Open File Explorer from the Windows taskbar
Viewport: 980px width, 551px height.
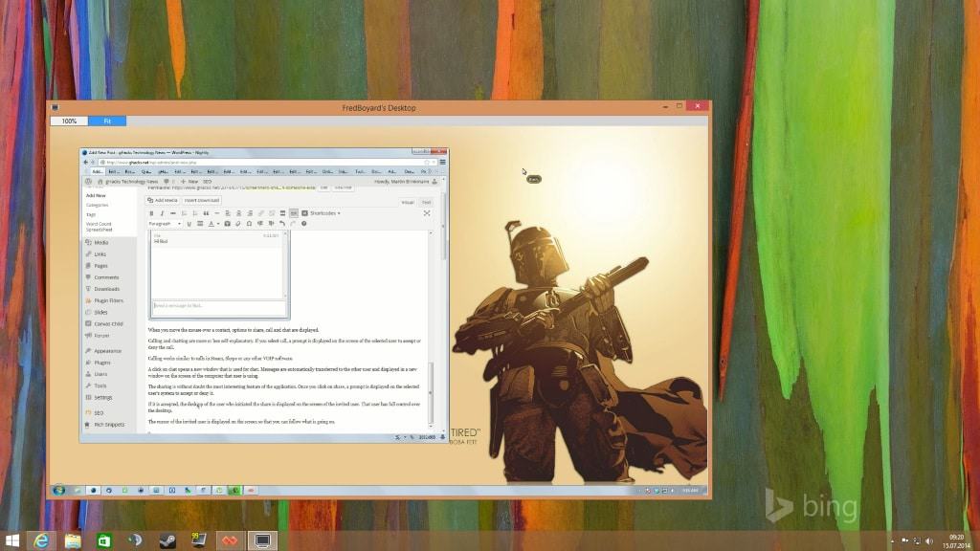point(73,540)
